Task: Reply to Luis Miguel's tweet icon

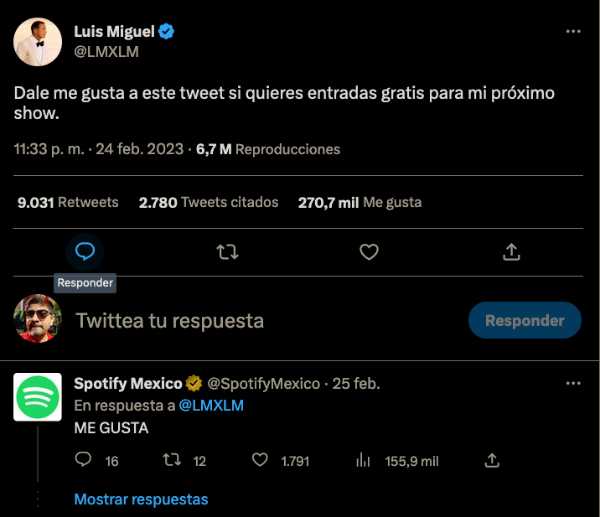Action: point(85,251)
